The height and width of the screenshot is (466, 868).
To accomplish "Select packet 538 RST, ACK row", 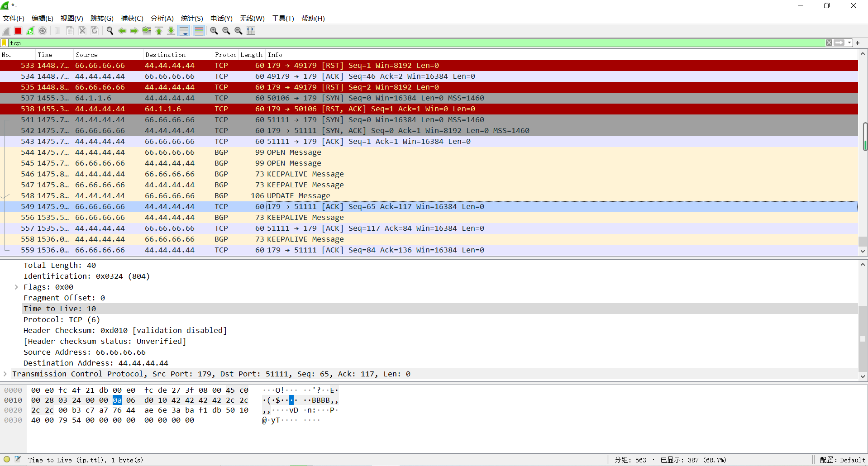I will click(429, 109).
